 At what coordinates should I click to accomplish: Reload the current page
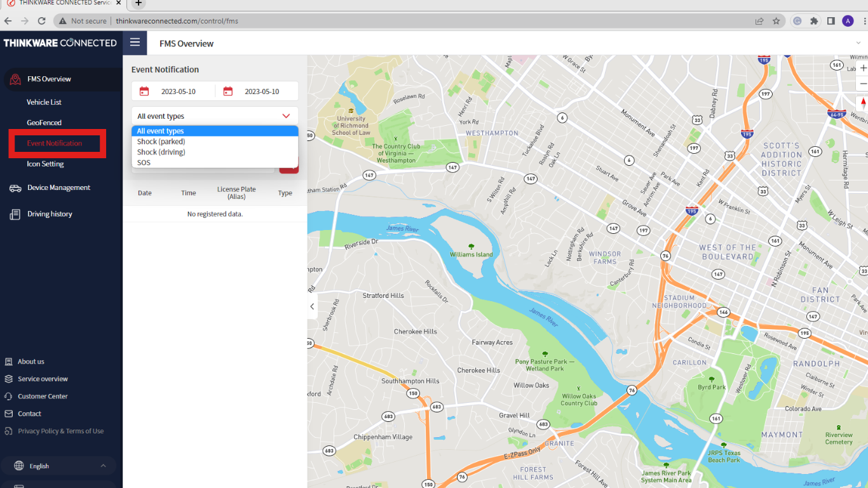pyautogui.click(x=41, y=21)
